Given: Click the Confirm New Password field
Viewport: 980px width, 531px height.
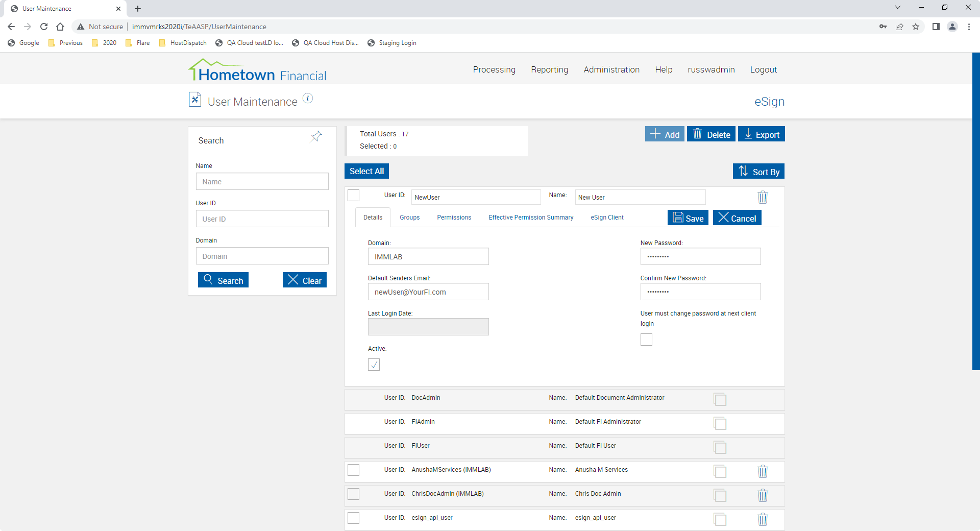Looking at the screenshot, I should 701,292.
